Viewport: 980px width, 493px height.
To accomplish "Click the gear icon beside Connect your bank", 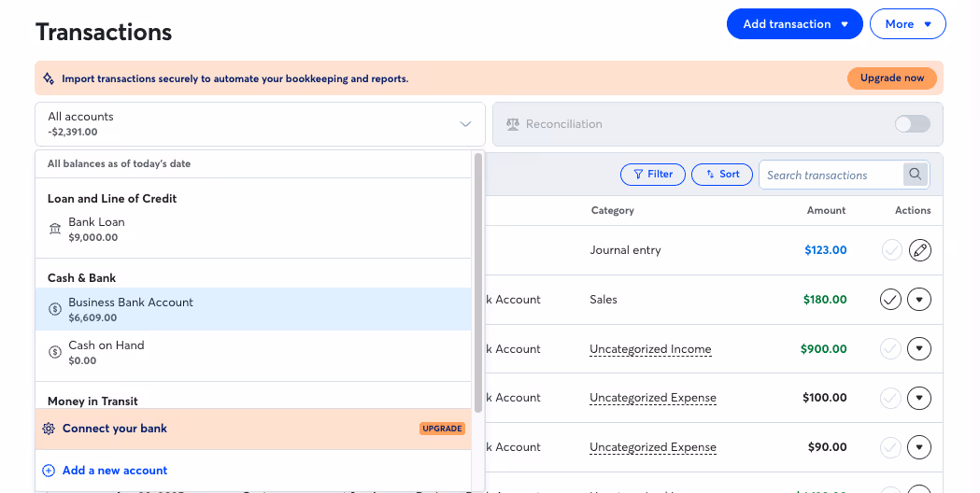I will pyautogui.click(x=49, y=429).
